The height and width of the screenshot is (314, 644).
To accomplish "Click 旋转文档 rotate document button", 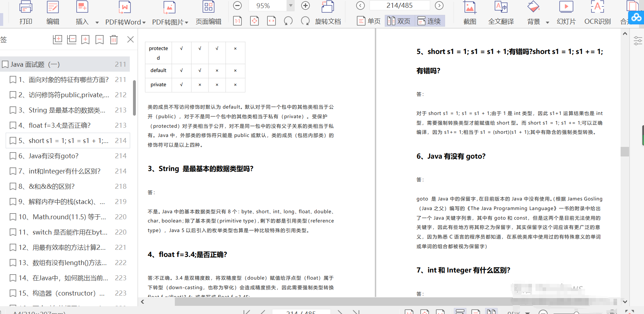I will tap(328, 13).
